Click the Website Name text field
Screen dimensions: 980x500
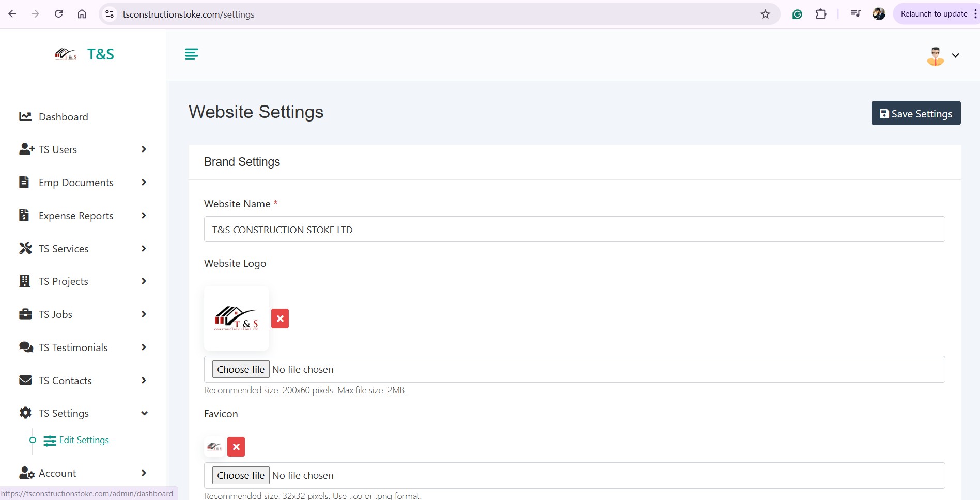tap(574, 230)
